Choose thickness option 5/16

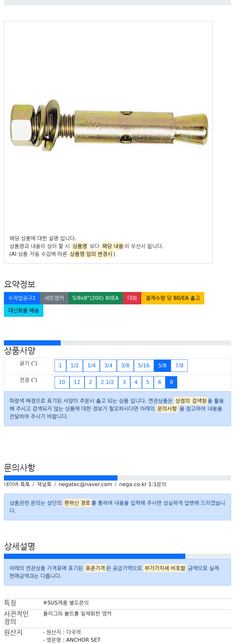click(144, 366)
